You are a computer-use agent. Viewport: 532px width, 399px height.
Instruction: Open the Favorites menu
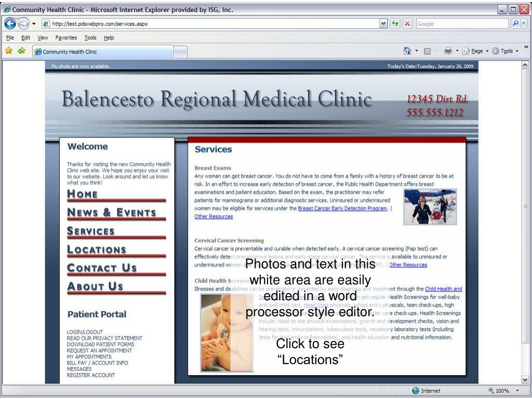point(66,37)
